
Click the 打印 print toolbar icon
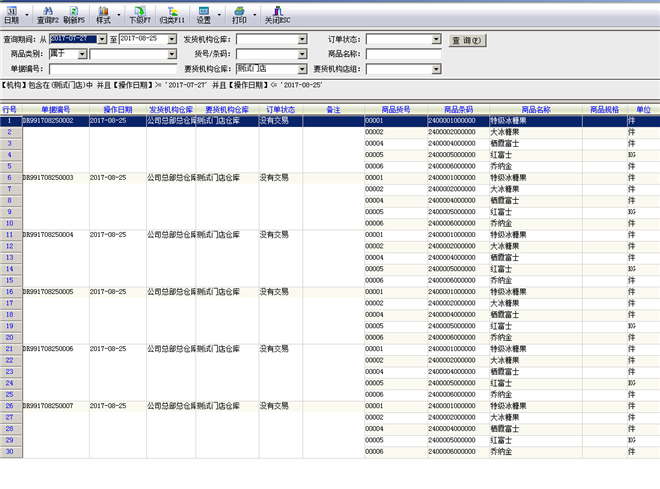(x=239, y=14)
